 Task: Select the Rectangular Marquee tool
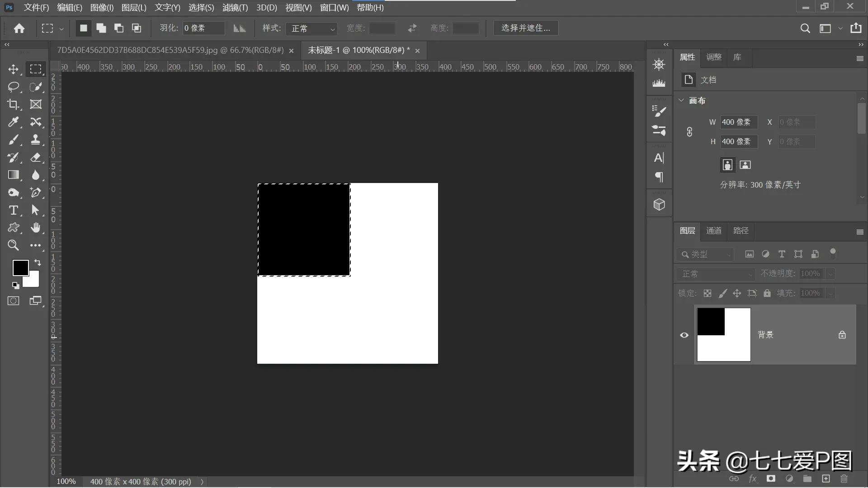point(36,69)
